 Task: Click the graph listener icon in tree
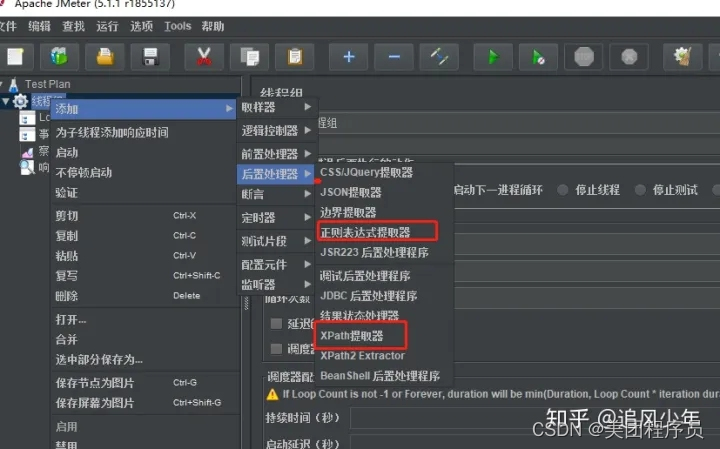click(27, 152)
